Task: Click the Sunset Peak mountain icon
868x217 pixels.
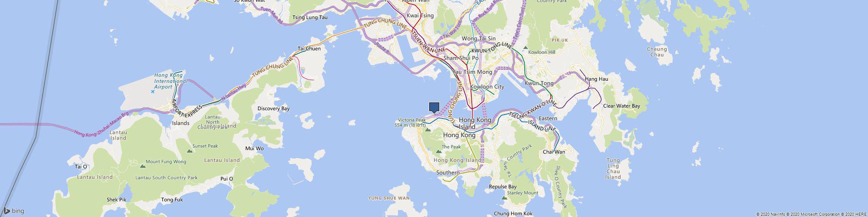Action: pos(189,151)
